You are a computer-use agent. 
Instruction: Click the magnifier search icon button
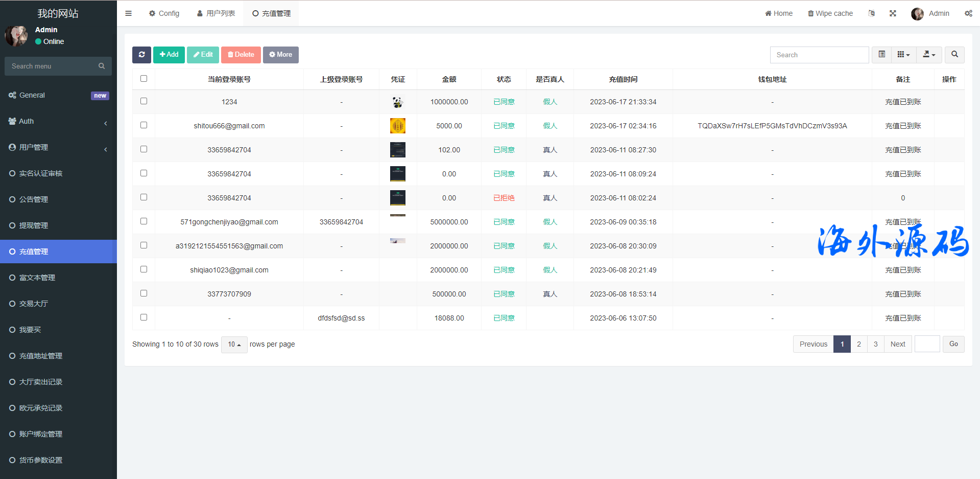[954, 55]
